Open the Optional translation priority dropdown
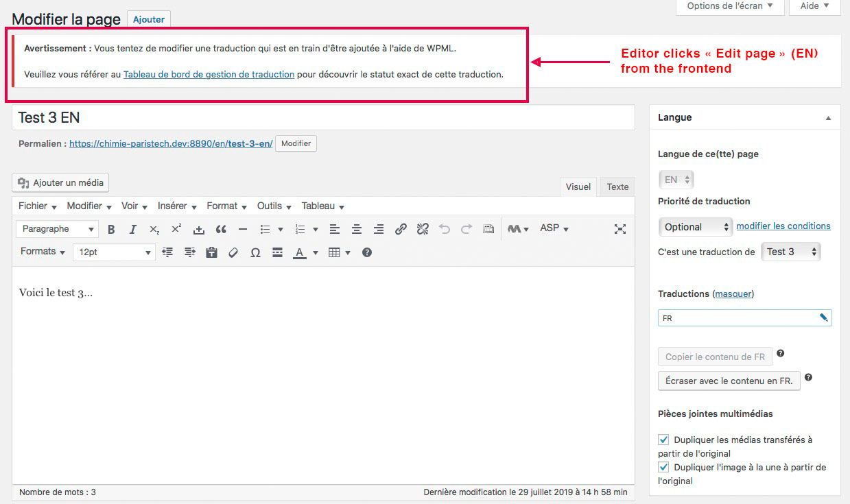Viewport: 850px width, 504px height. point(696,227)
